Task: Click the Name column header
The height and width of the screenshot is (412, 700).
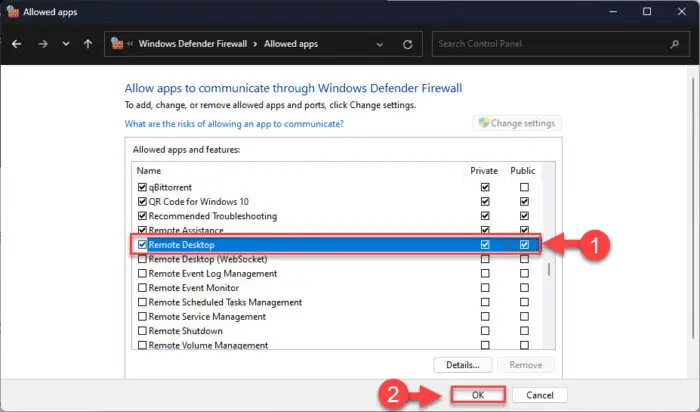Action: point(149,171)
